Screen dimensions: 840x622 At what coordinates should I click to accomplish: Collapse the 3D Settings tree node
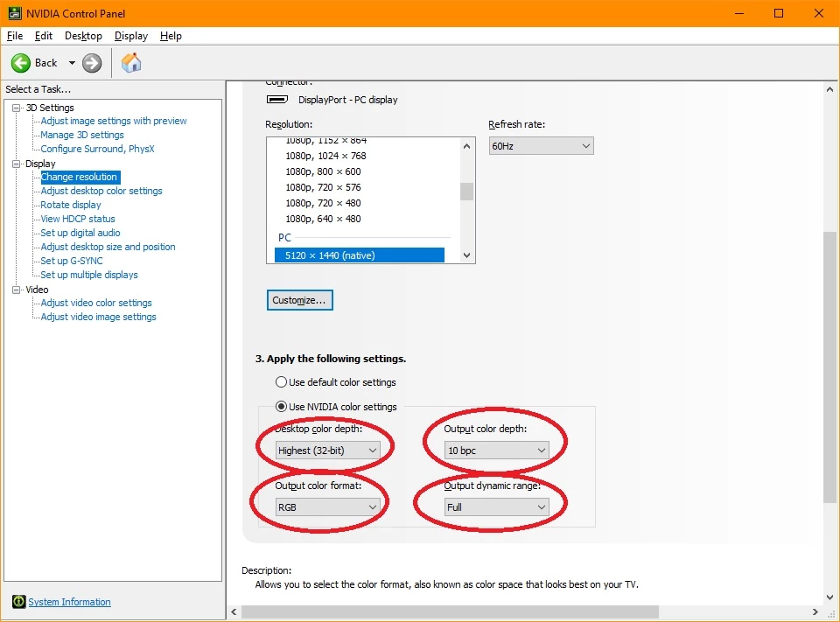tap(17, 108)
